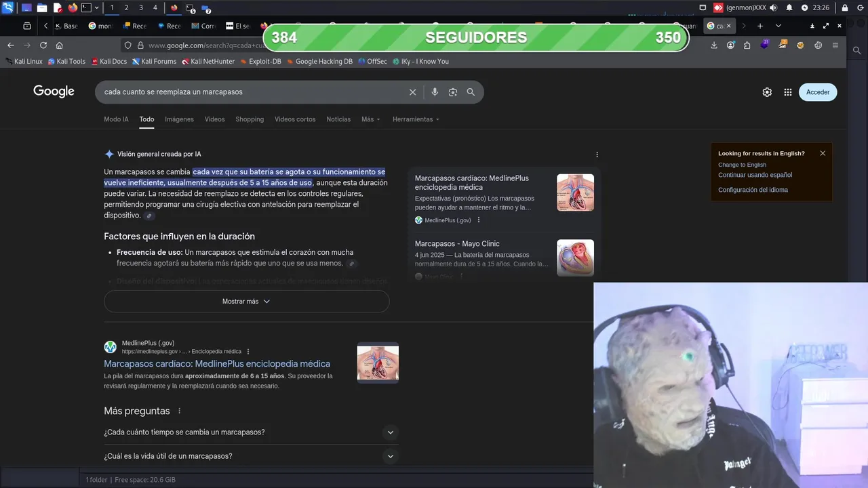
Task: Open the terminal launcher dropdown arrow
Action: (96, 7)
